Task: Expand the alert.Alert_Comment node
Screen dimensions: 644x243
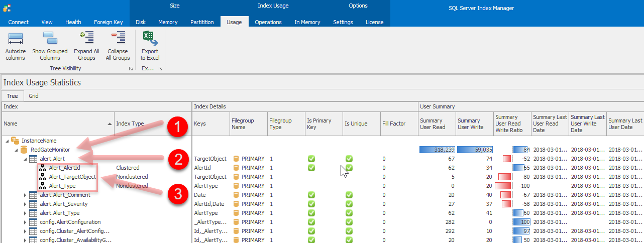Action: pos(25,195)
